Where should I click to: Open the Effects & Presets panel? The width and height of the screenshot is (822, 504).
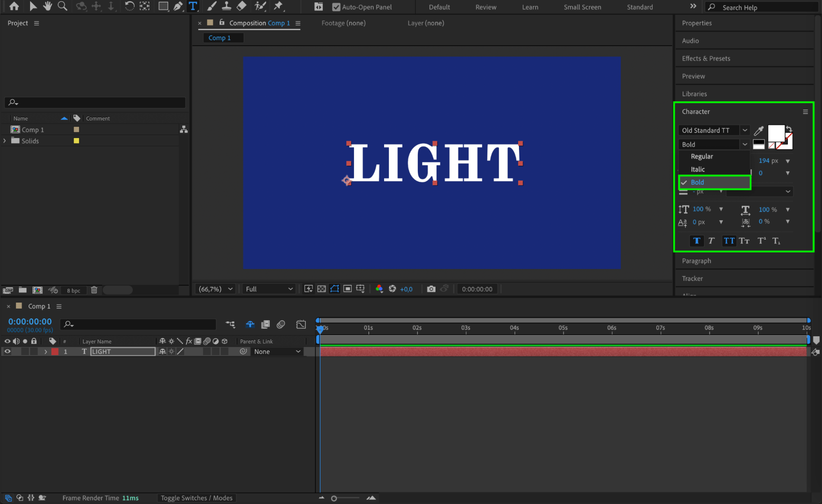[x=706, y=58]
